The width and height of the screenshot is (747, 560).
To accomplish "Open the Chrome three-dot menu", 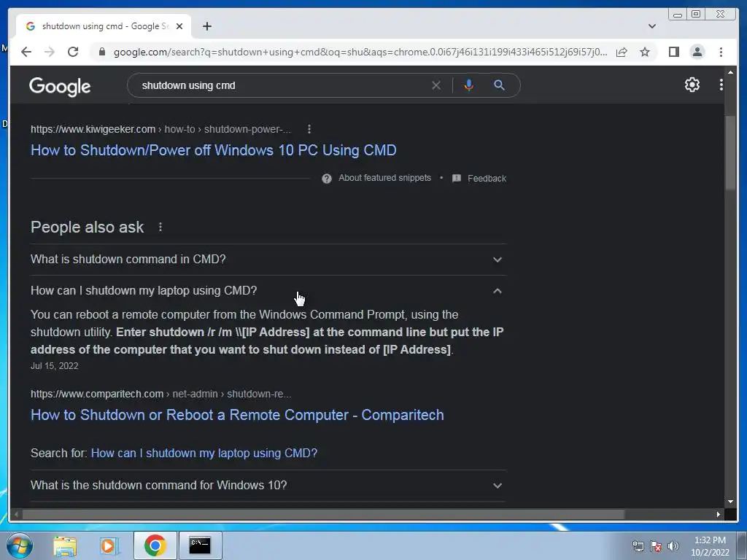I will point(721,52).
